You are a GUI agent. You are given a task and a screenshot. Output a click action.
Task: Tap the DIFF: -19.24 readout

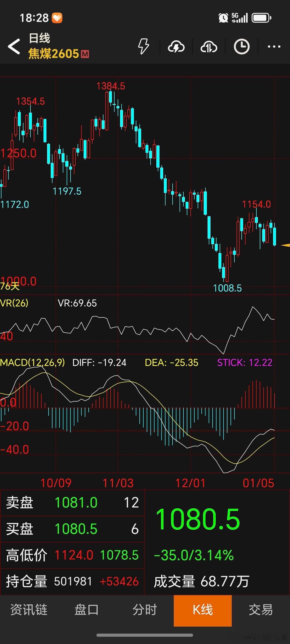pyautogui.click(x=100, y=363)
